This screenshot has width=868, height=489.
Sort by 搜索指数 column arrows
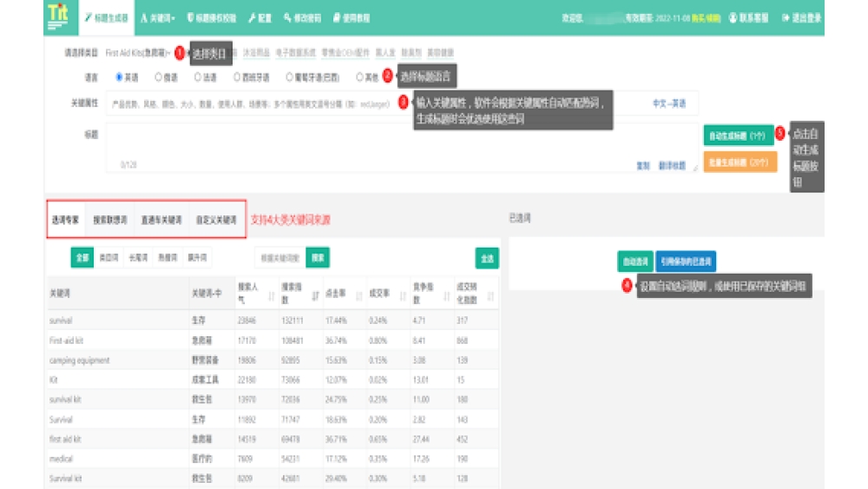(315, 296)
